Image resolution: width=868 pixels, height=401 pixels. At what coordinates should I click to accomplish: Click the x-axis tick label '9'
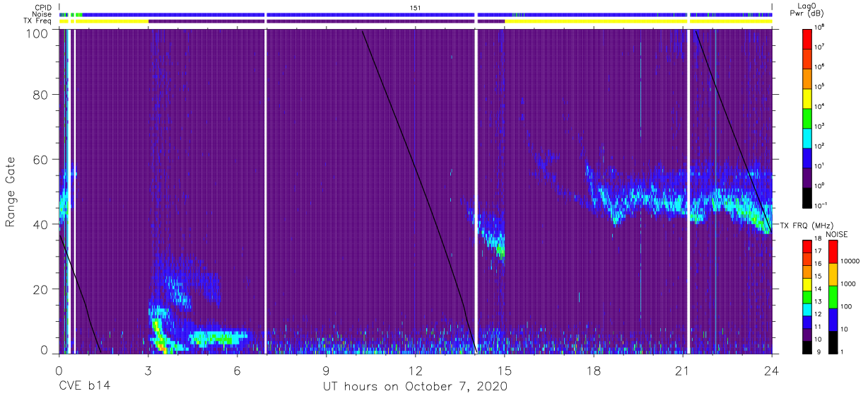coord(326,369)
